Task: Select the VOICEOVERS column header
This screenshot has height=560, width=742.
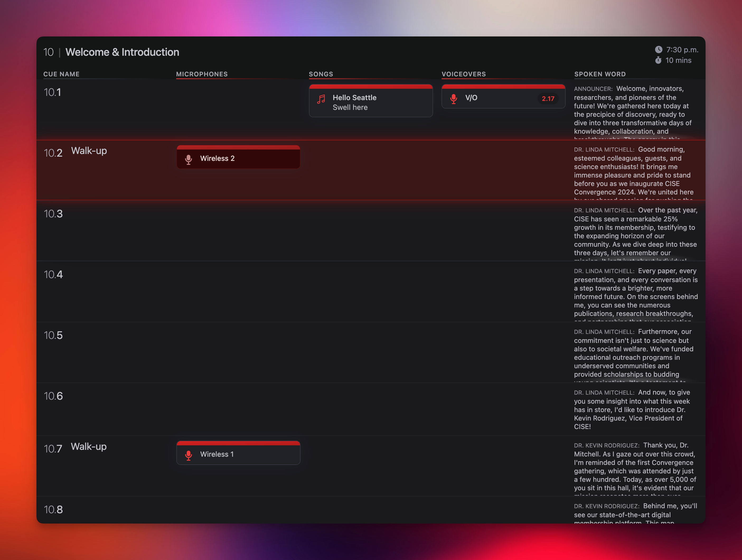Action: [463, 74]
